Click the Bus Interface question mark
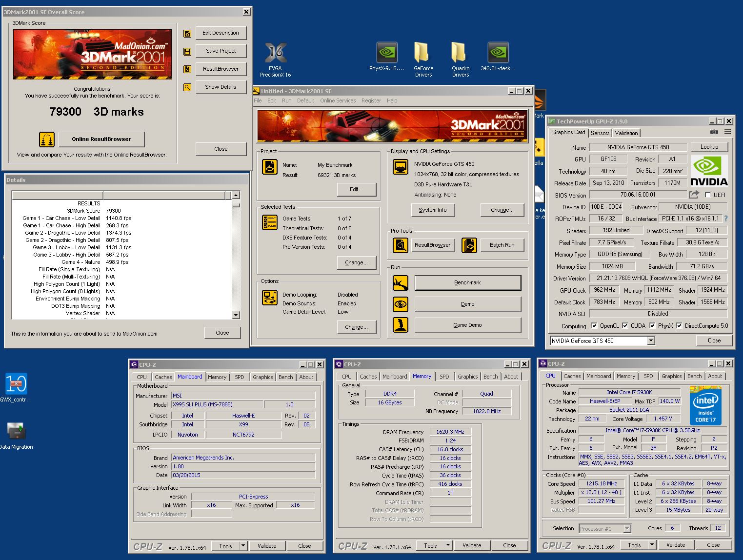The height and width of the screenshot is (560, 743). pyautogui.click(x=726, y=219)
